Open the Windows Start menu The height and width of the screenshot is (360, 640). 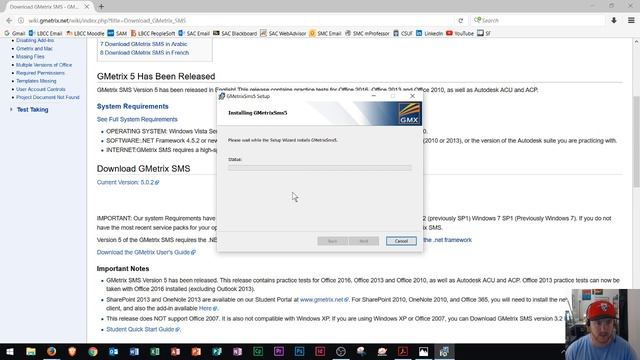tap(10, 351)
